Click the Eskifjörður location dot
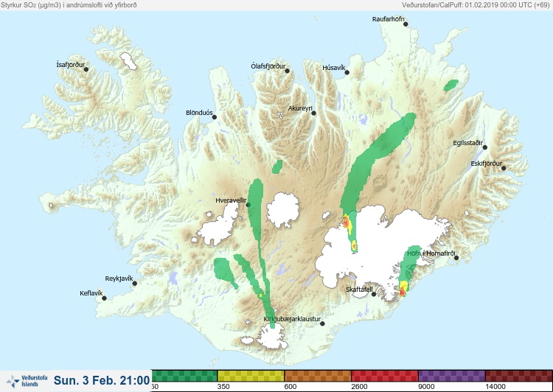Screen dimensions: 553x392 (504, 168)
